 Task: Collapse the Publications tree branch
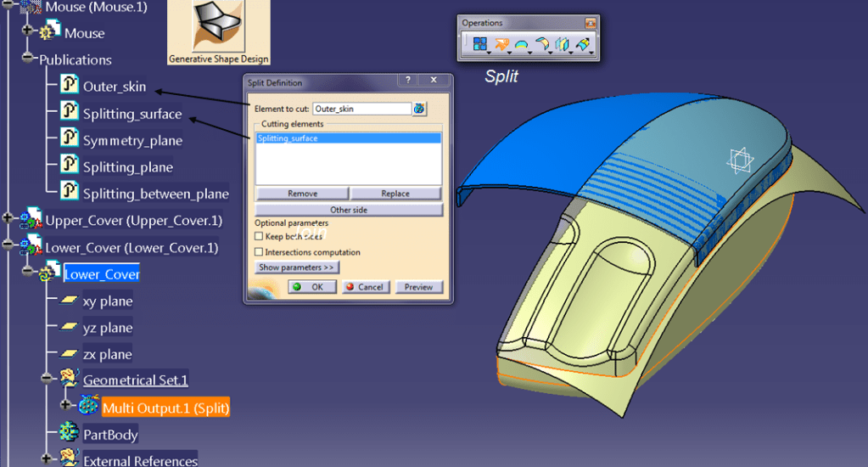29,59
